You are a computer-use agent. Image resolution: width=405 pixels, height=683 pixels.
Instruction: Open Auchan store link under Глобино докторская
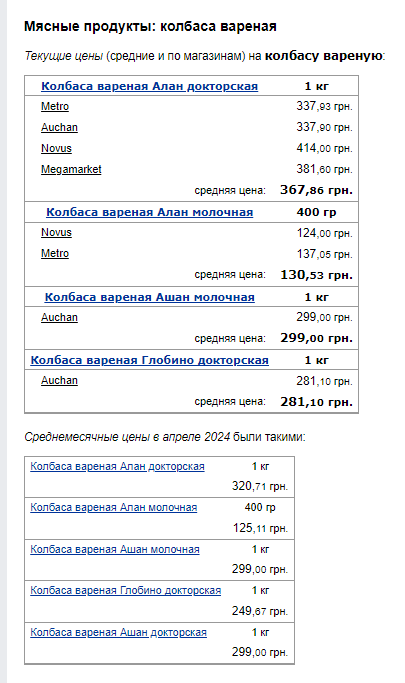tap(59, 380)
